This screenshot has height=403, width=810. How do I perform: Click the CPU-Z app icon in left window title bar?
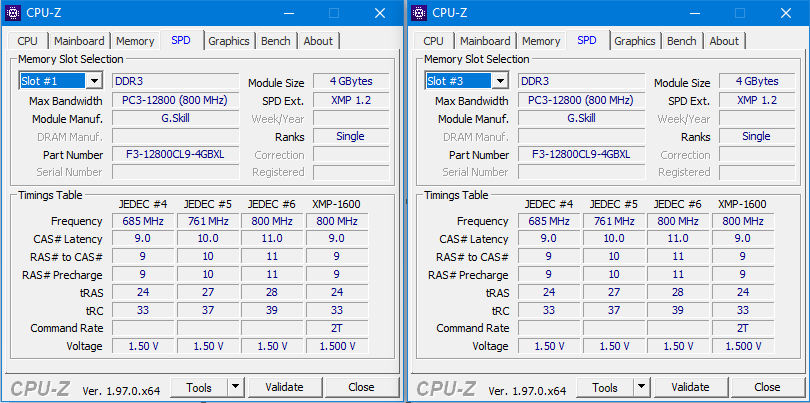tap(13, 13)
